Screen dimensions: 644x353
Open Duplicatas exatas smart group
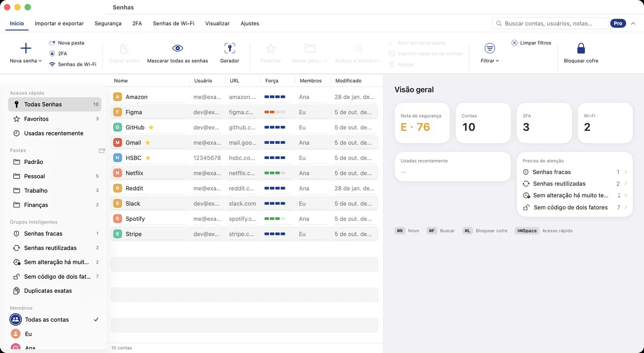55,291
